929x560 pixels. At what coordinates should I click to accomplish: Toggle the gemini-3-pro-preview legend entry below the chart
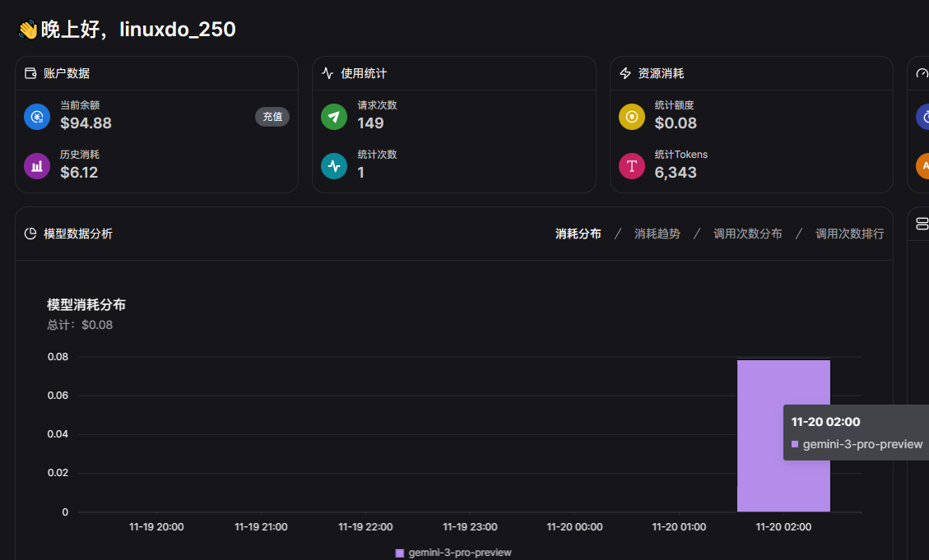[453, 553]
